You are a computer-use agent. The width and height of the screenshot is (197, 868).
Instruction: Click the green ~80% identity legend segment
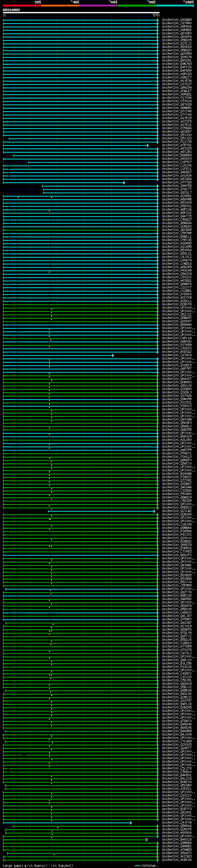point(137,6)
